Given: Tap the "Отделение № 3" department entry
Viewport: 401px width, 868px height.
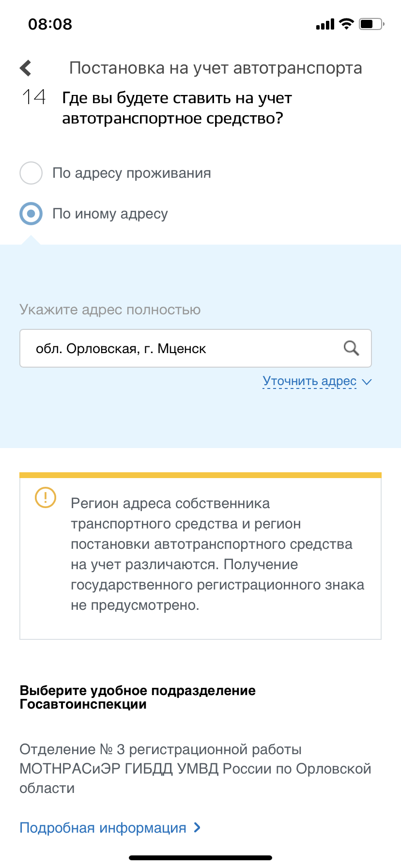Looking at the screenshot, I should 195,769.
